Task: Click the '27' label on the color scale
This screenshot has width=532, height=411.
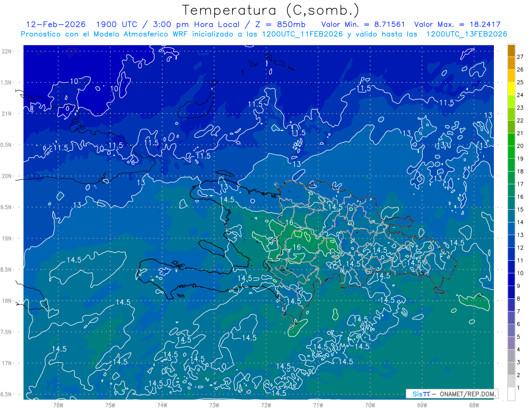Action: click(520, 57)
